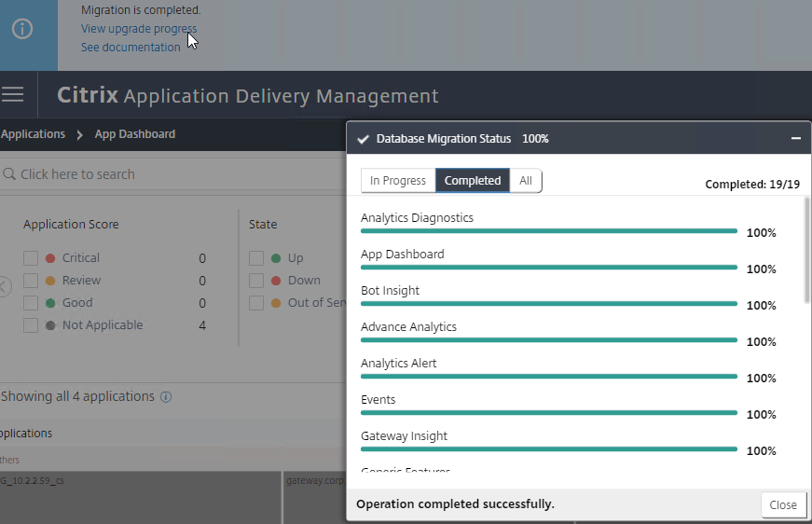This screenshot has width=812, height=524.
Task: Click the Not Applicable count of 4
Action: (x=202, y=325)
